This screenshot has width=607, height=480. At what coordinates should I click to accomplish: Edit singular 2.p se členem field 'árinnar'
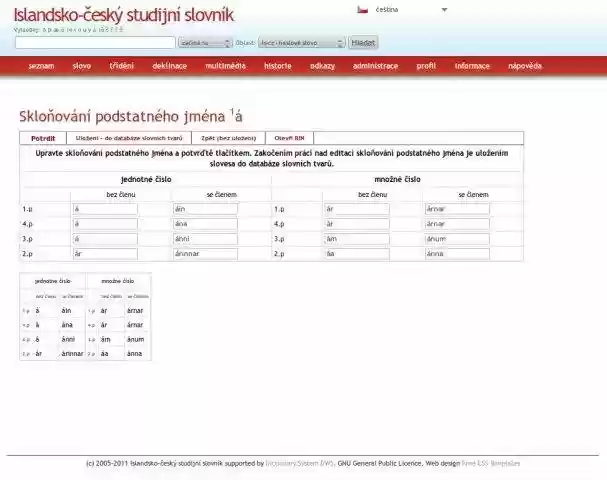coord(205,254)
